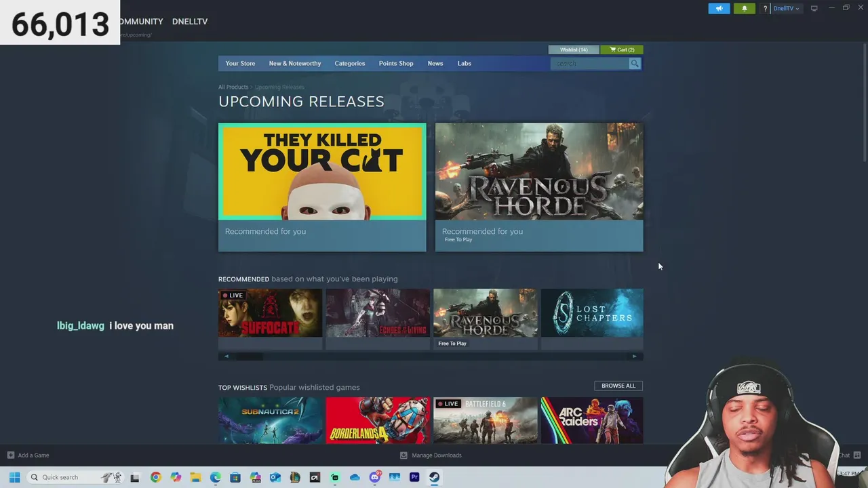Image resolution: width=868 pixels, height=488 pixels.
Task: Switch to Big Picture mode icon
Action: tap(814, 9)
